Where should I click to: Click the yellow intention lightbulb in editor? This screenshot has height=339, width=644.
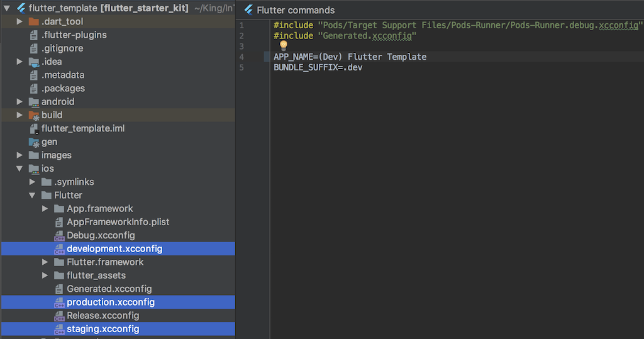(284, 45)
